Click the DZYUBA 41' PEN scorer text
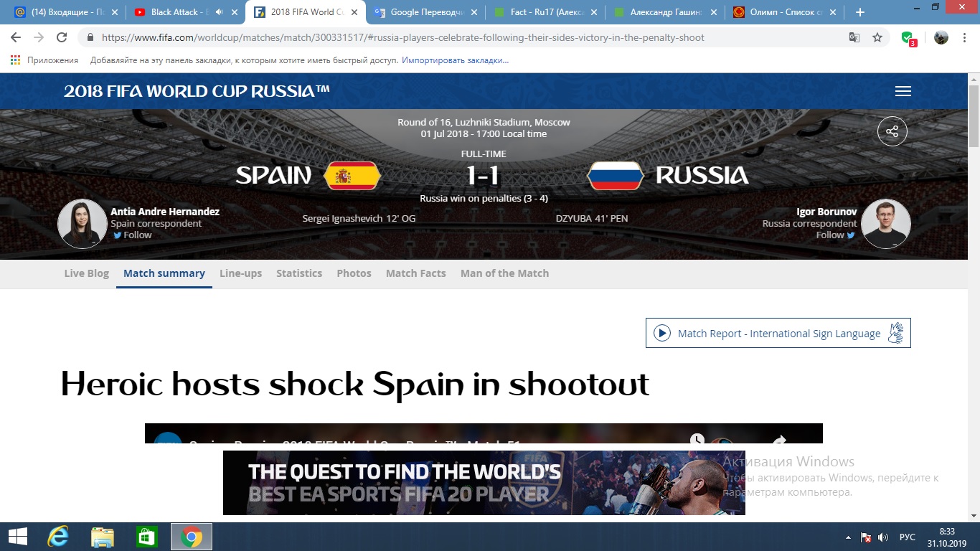 [591, 218]
